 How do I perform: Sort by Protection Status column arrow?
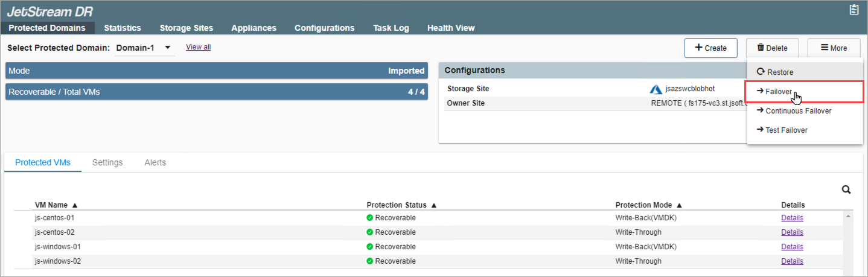point(434,205)
